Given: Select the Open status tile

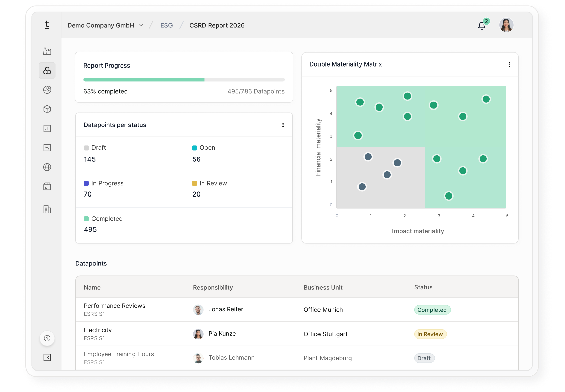Looking at the screenshot, I should point(238,155).
